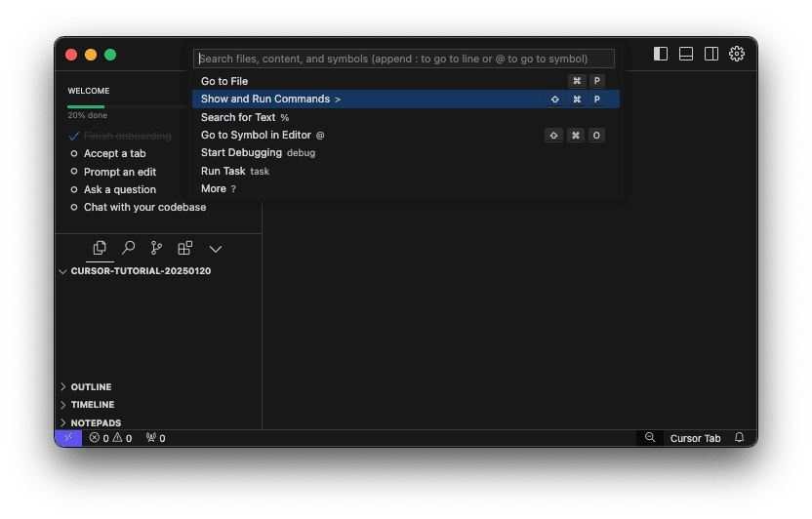Open the Explorer files view icon
812x519 pixels.
(x=100, y=249)
